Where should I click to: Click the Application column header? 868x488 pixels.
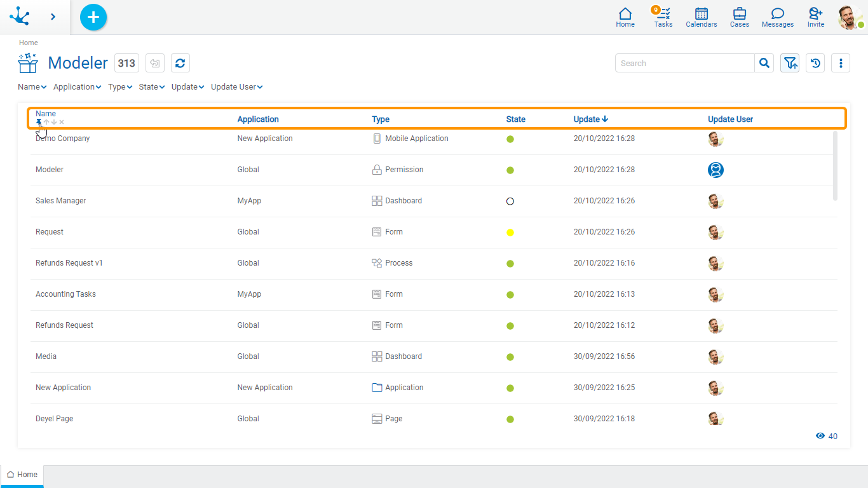pyautogui.click(x=258, y=119)
